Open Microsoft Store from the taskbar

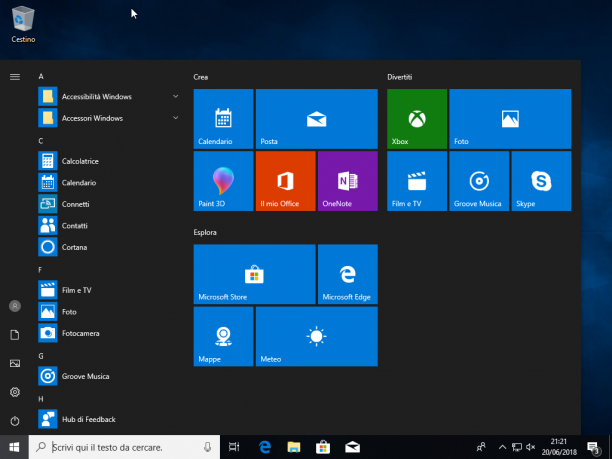(x=323, y=447)
